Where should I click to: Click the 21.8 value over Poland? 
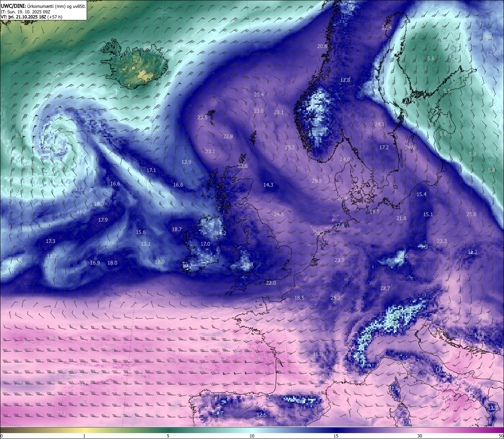[x=401, y=219]
